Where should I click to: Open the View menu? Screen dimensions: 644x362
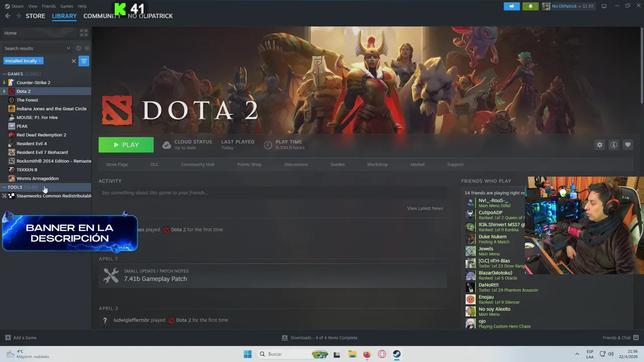tap(33, 6)
